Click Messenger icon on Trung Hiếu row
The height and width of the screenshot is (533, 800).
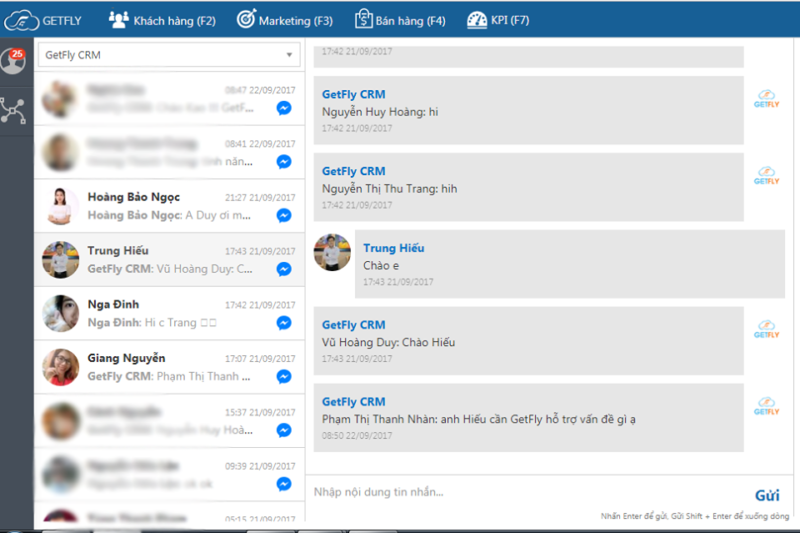click(x=284, y=269)
